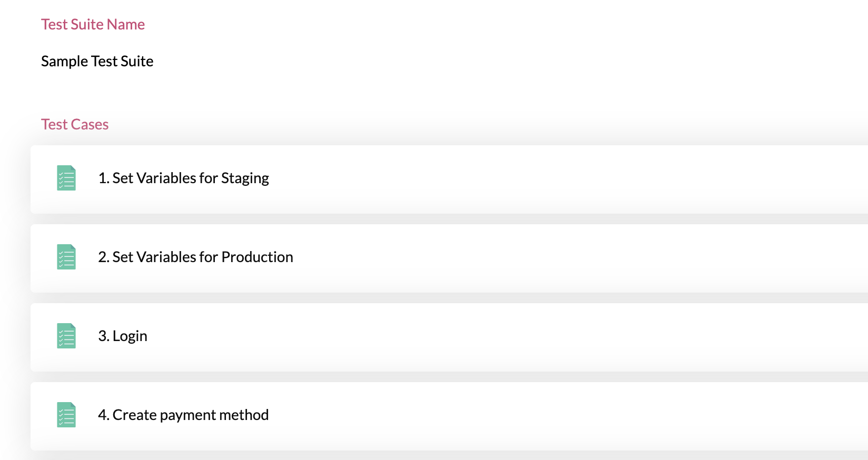
Task: Click the number 3 before Login
Action: [x=102, y=336]
